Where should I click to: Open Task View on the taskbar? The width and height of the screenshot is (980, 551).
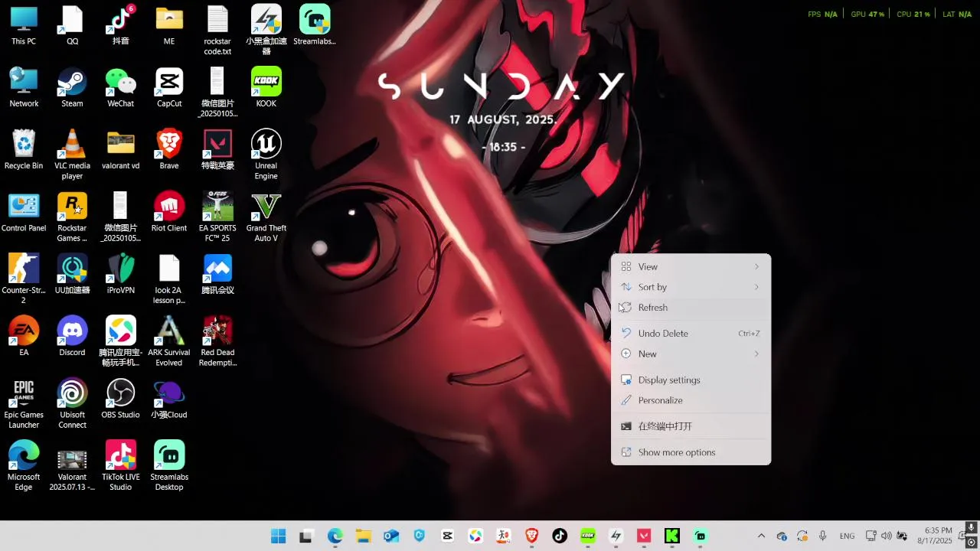coord(306,536)
